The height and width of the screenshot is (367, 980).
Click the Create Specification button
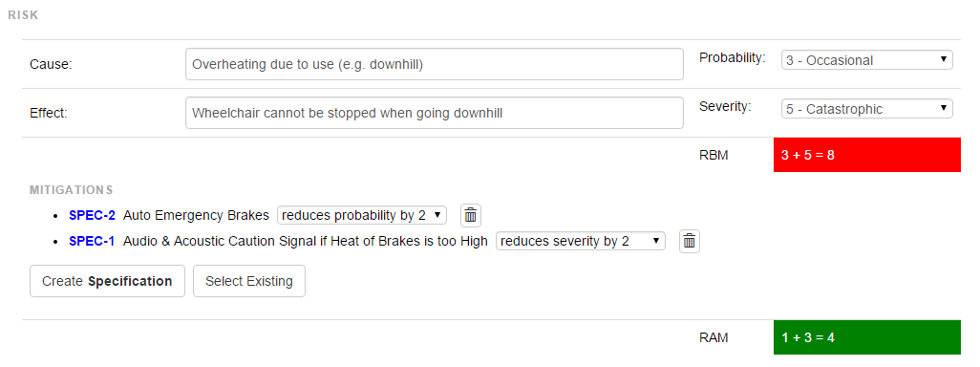pos(108,281)
